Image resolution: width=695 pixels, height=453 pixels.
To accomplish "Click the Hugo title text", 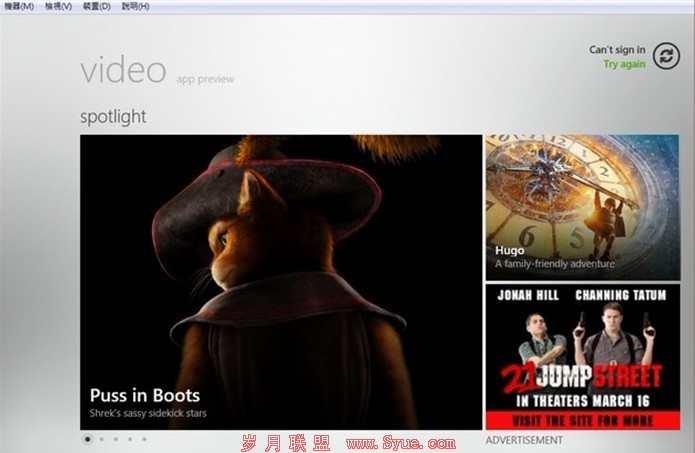I will (x=510, y=250).
